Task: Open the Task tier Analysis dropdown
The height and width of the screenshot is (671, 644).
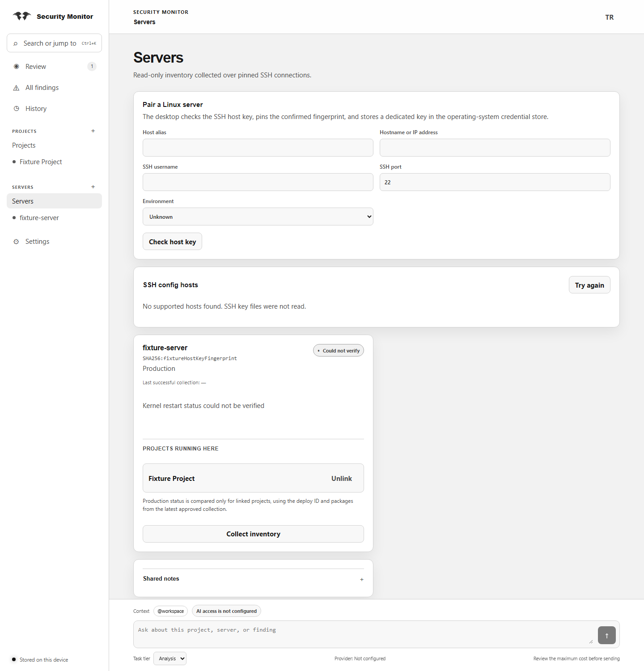Action: 170,658
